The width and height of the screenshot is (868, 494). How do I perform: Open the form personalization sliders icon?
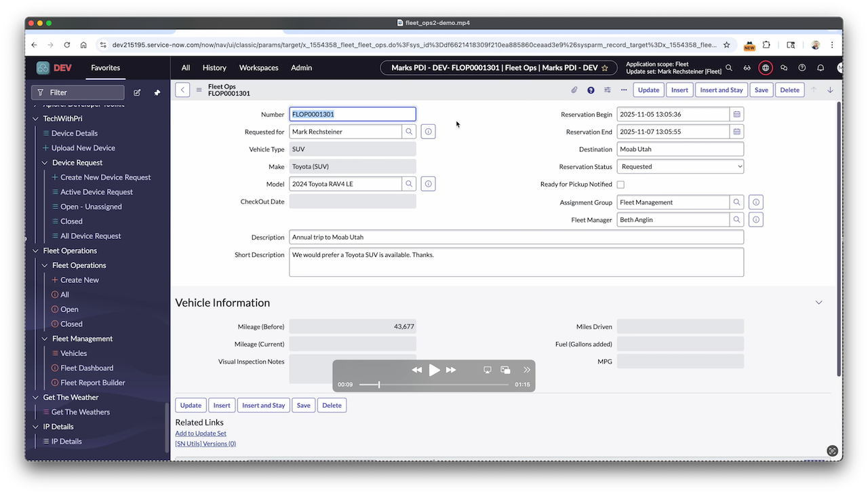click(x=606, y=90)
